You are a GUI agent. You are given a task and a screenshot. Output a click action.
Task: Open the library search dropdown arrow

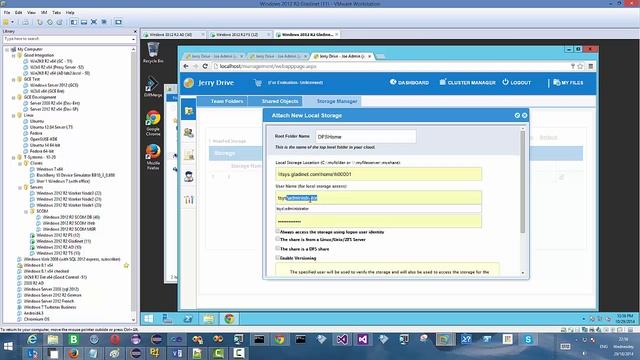click(x=133, y=39)
